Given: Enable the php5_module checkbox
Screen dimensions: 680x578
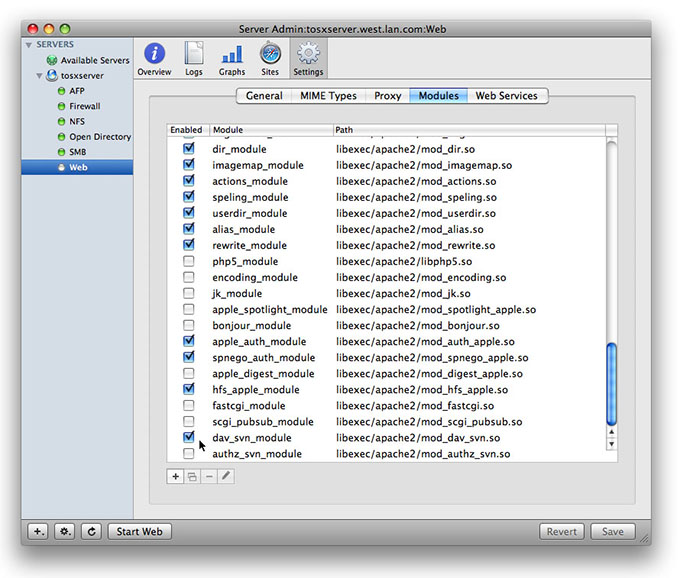Looking at the screenshot, I should pos(189,261).
